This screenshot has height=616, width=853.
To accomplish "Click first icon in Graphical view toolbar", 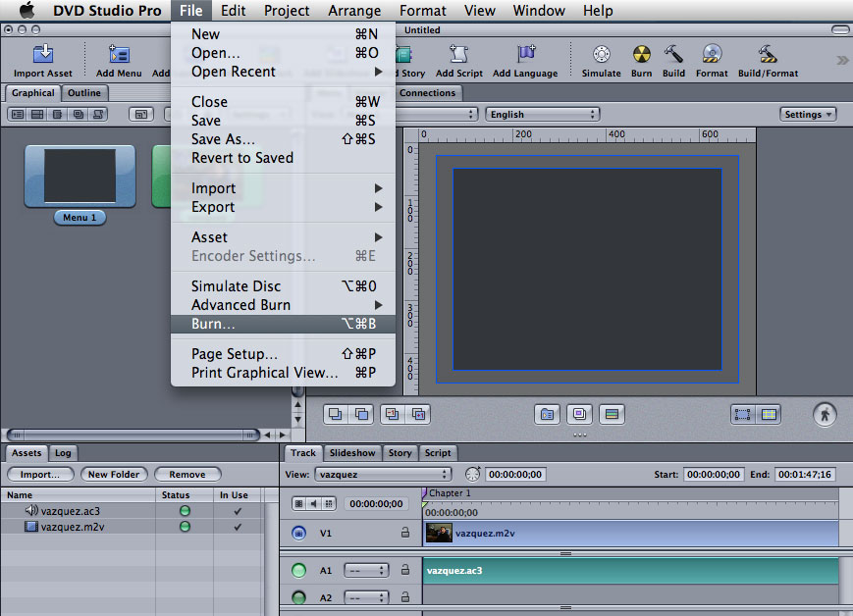I will pyautogui.click(x=18, y=114).
